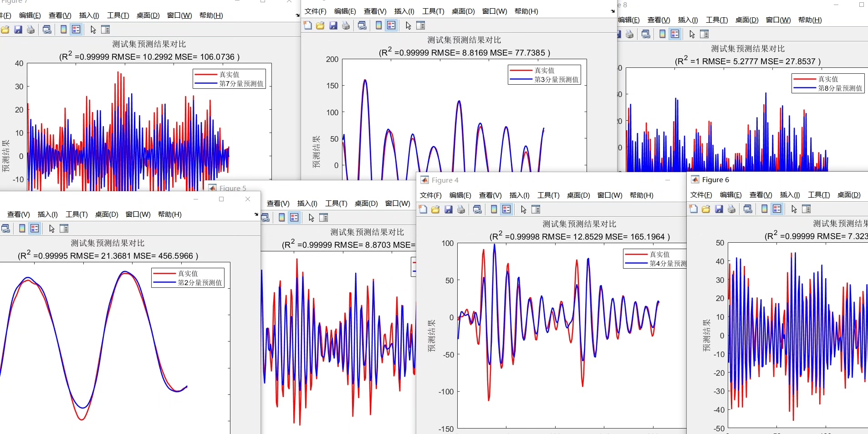The height and width of the screenshot is (434, 868).
Task: Link plot icon in Figure 8 toolbar
Action: point(646,34)
